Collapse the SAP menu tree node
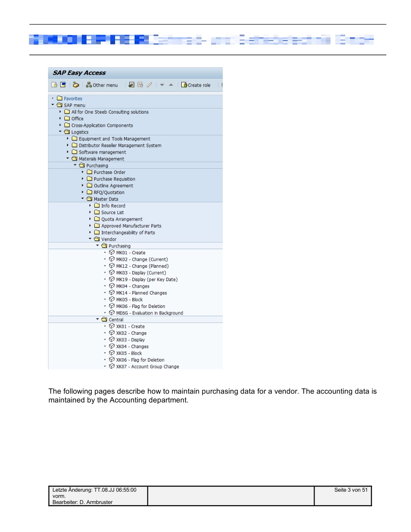411x532 pixels. (53, 105)
